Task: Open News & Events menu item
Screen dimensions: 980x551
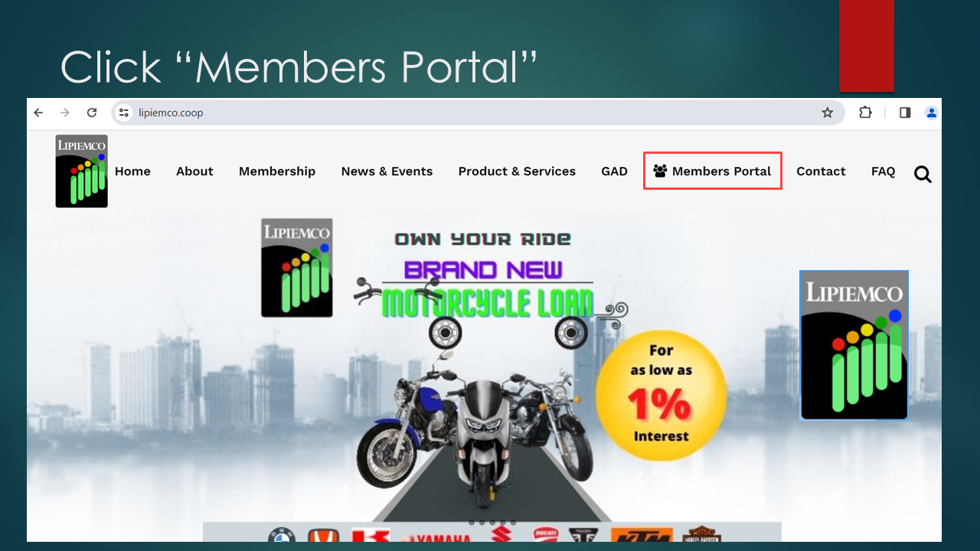Action: click(x=387, y=171)
